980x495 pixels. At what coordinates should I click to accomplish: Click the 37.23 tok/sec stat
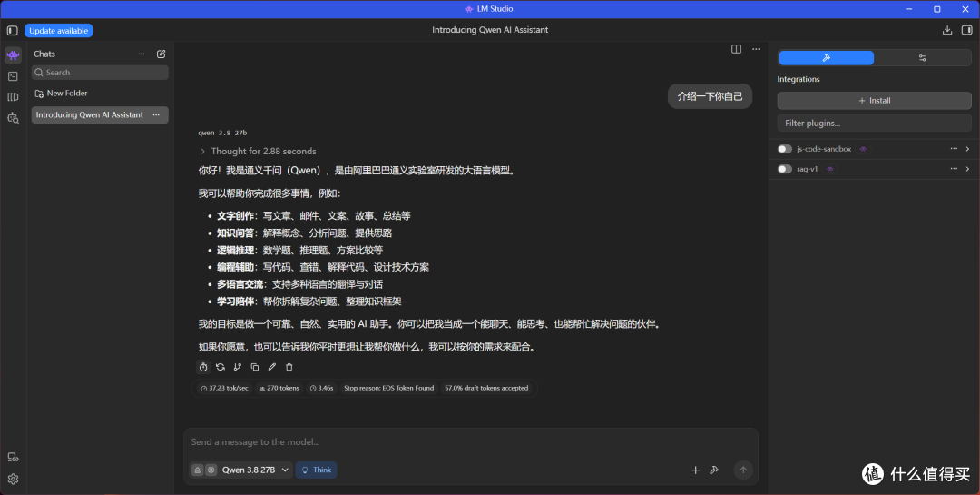[x=224, y=389]
